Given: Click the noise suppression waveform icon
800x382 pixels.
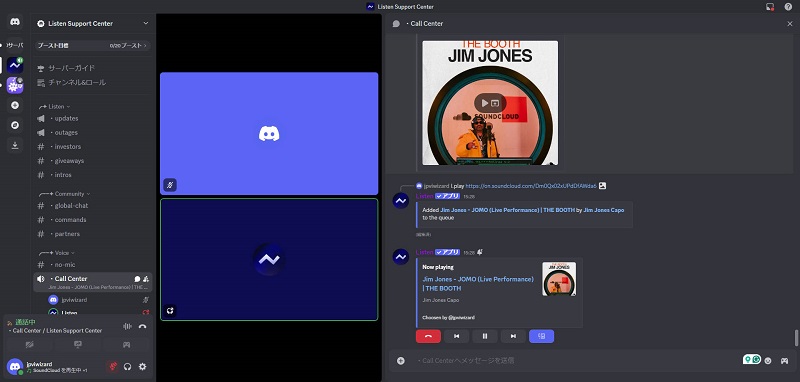Looking at the screenshot, I should (x=128, y=326).
